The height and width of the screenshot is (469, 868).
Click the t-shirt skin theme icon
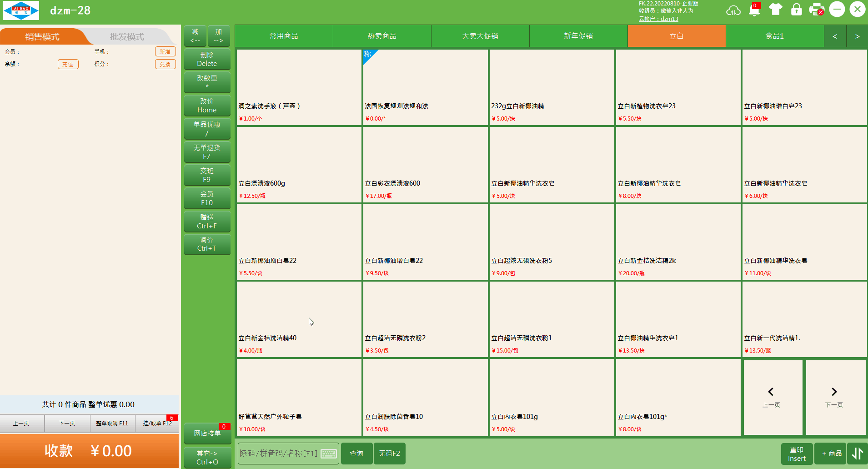click(776, 10)
